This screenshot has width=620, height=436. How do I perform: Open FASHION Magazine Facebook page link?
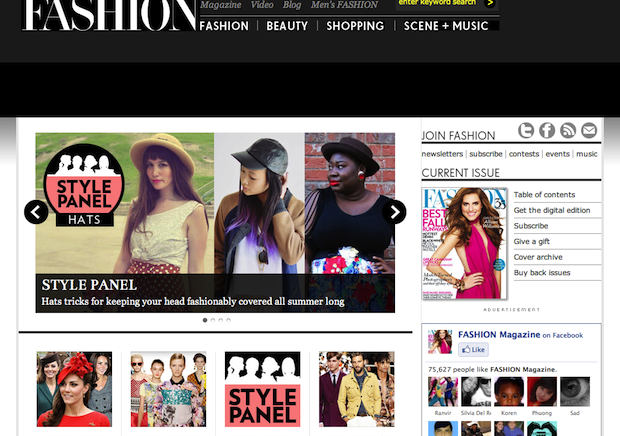(x=499, y=334)
